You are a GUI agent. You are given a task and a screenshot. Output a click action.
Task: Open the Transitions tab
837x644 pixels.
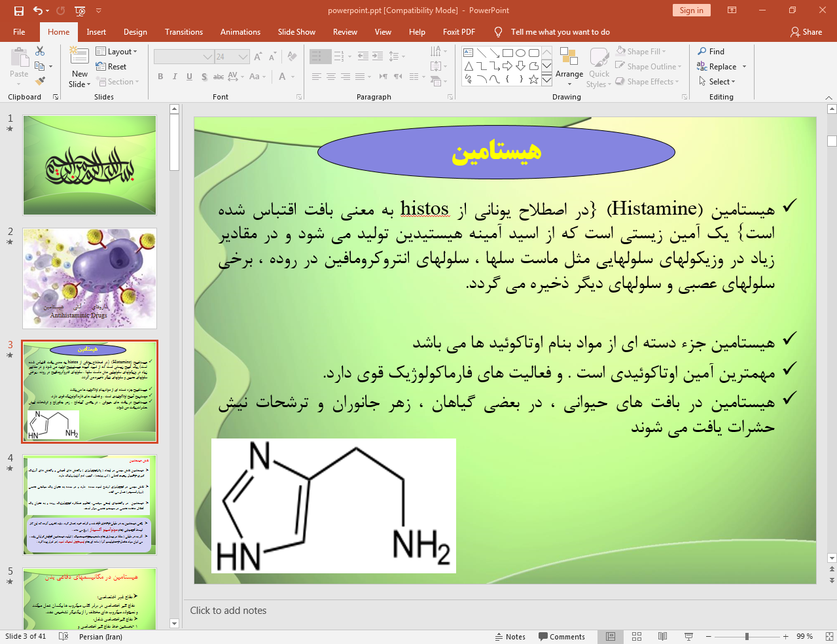(183, 32)
